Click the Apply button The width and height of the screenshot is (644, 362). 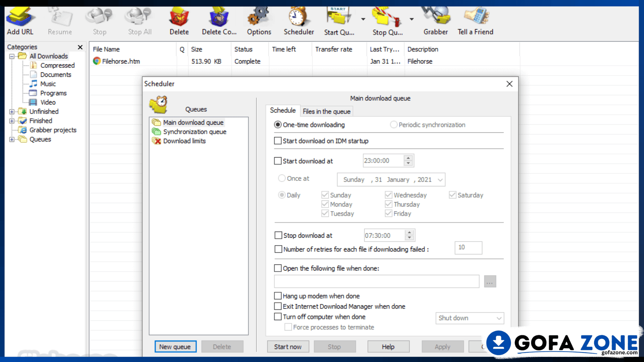(x=442, y=347)
